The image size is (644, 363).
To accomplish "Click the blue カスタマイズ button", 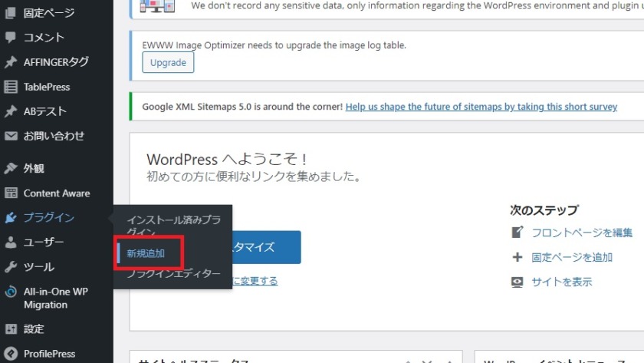I will click(x=267, y=247).
